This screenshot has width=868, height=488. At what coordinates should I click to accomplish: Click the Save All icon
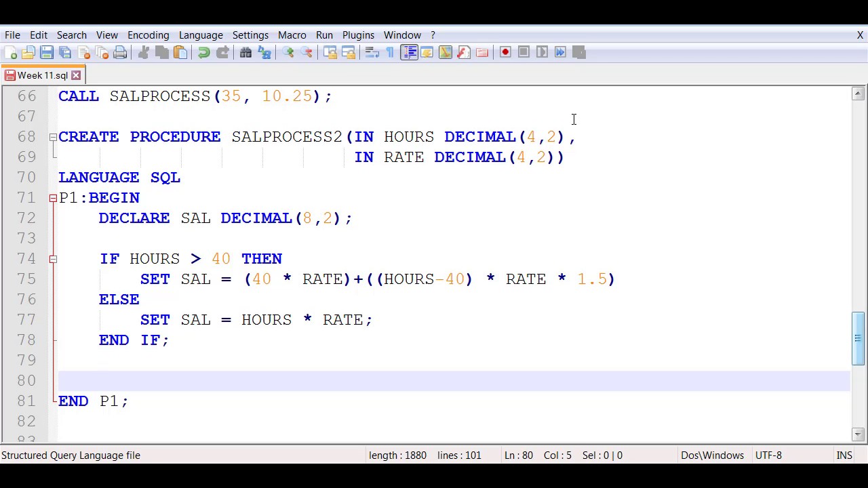[x=65, y=52]
